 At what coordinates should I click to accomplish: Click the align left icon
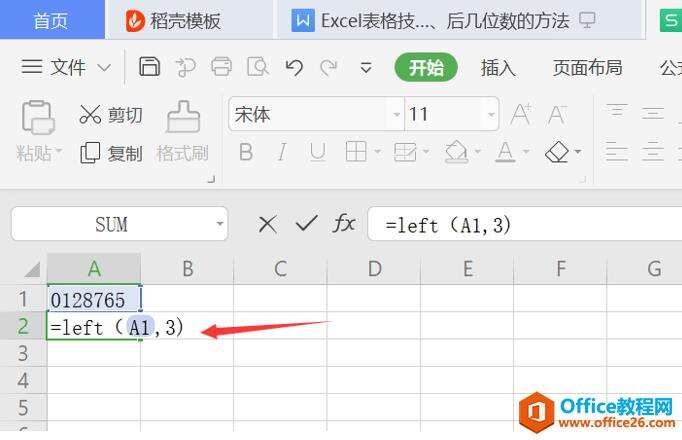(617, 152)
